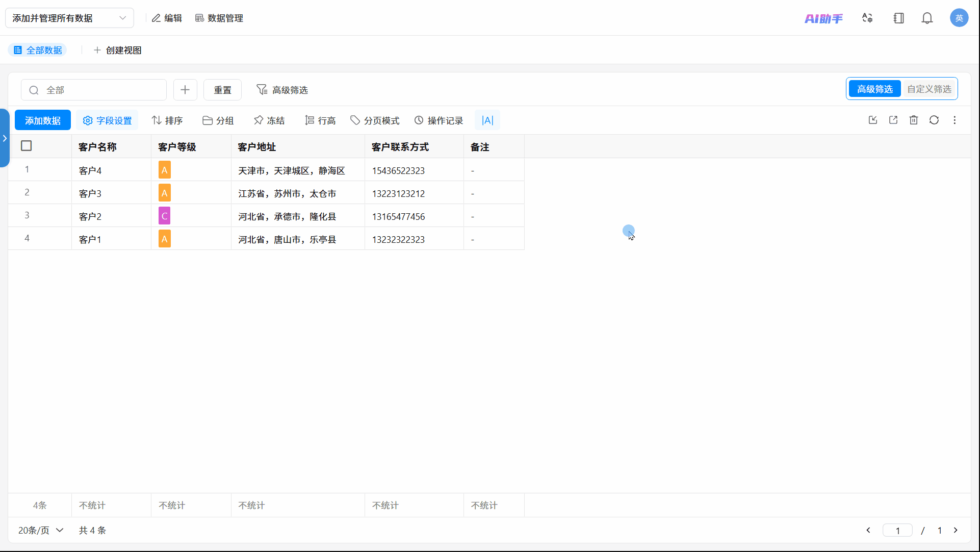
Task: Open 不统计 summary under 客户联系方式
Action: coord(415,505)
